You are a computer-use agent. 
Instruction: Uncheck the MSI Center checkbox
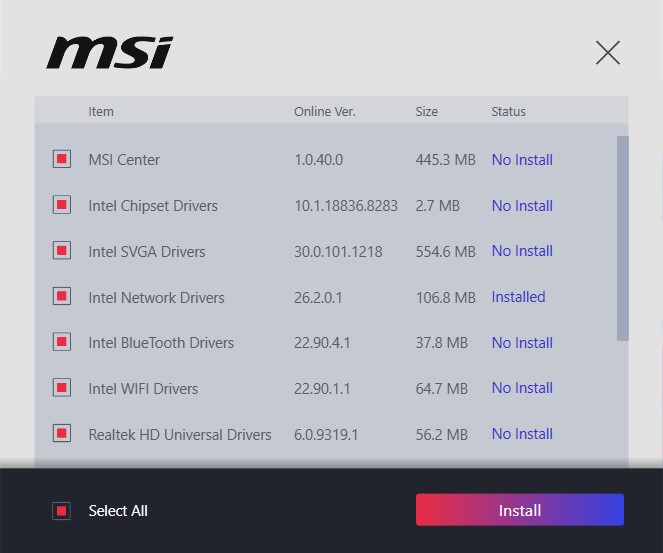(62, 159)
